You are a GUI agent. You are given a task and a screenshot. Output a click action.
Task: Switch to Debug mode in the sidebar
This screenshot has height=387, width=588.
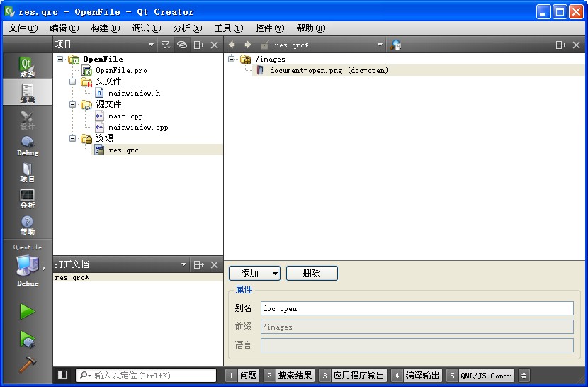click(x=28, y=145)
